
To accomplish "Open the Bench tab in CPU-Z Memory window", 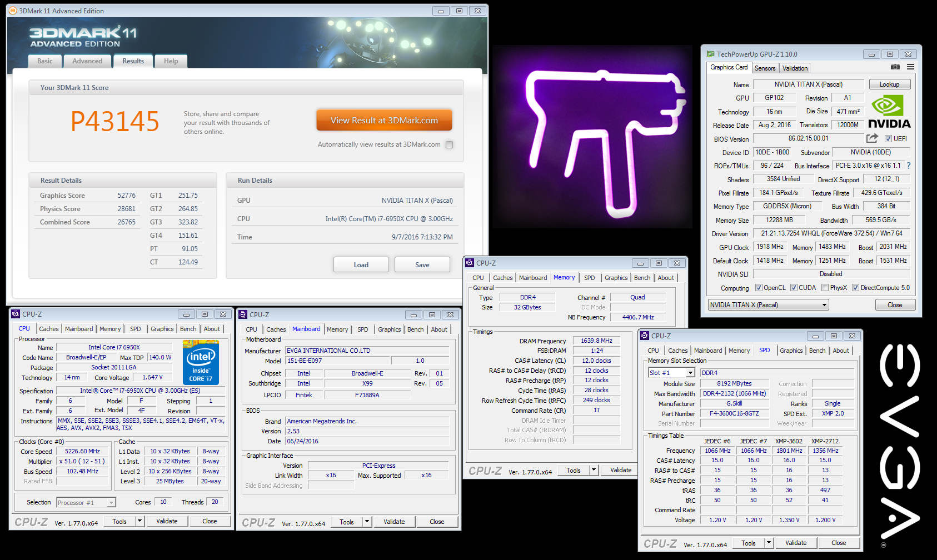I will point(642,278).
